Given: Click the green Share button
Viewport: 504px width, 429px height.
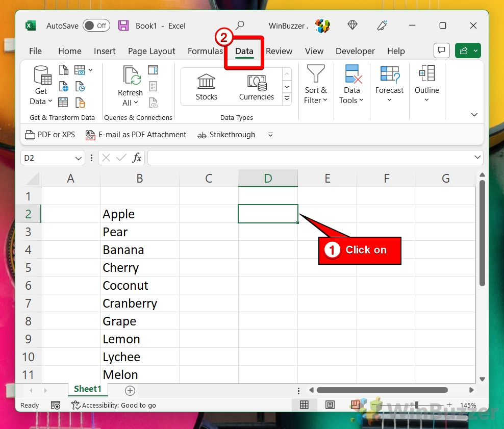Looking at the screenshot, I should point(468,51).
